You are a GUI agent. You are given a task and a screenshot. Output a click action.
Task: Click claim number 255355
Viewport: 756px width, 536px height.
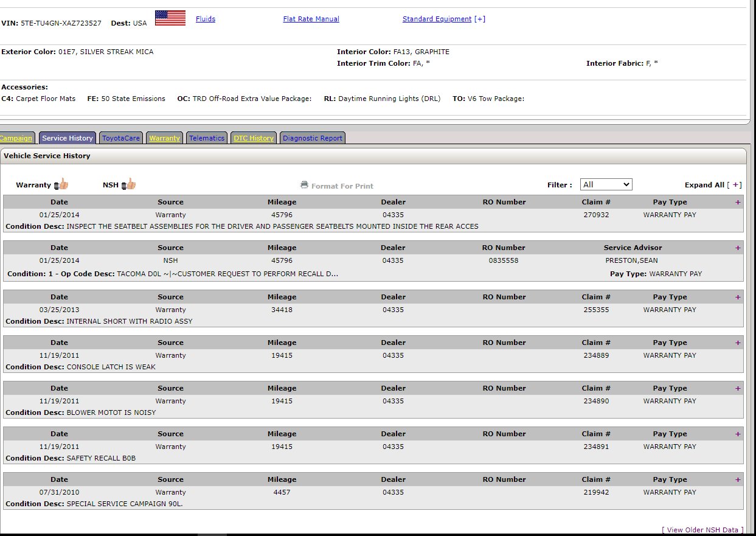coord(596,310)
